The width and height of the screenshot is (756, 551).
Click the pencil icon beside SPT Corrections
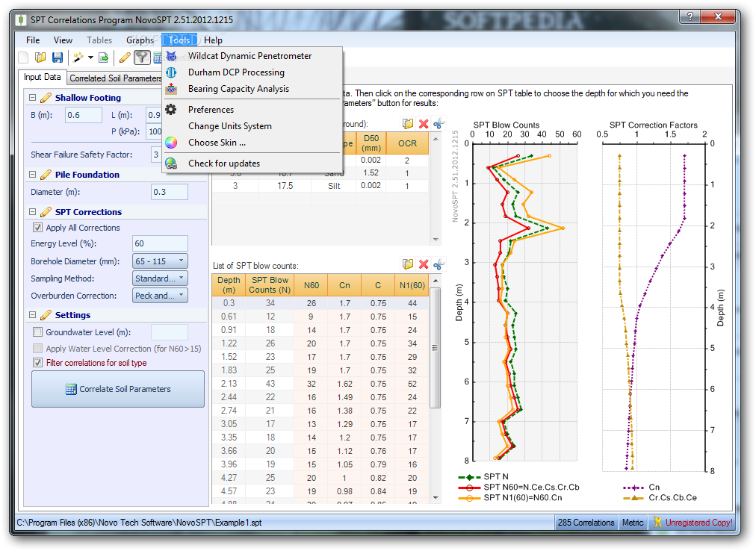[x=46, y=212]
